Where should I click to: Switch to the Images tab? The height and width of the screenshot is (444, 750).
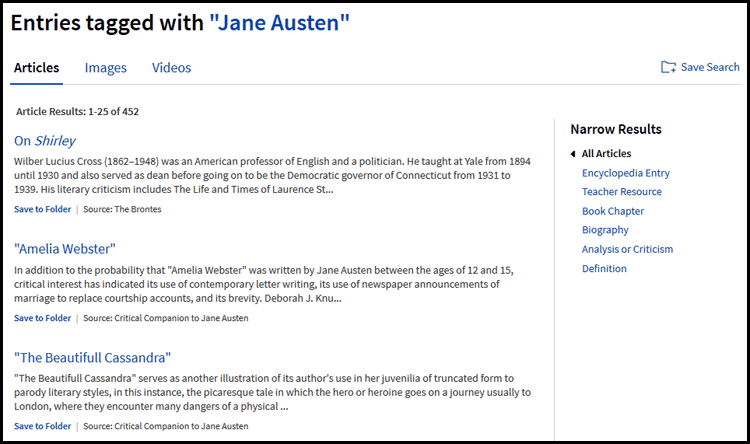click(106, 68)
